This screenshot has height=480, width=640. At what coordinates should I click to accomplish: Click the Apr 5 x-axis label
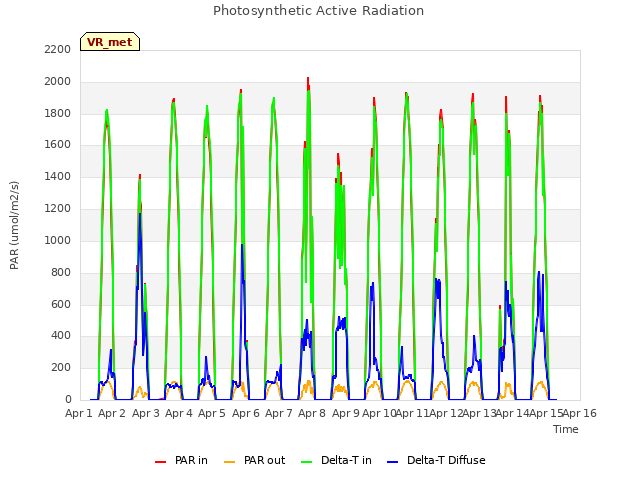coord(212,413)
